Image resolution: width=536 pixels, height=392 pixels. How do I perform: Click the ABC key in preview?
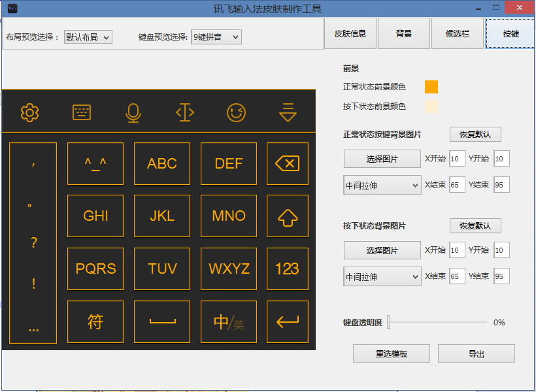click(x=162, y=164)
